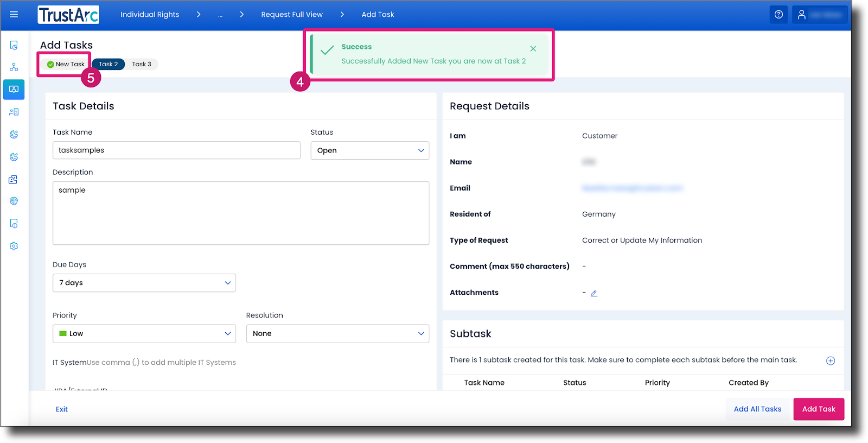Click the Request Details heading
The width and height of the screenshot is (868, 443).
point(489,106)
